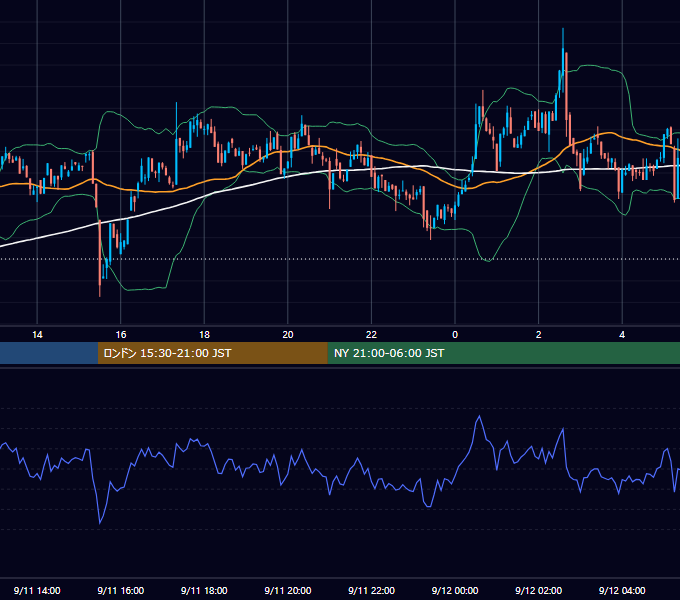680x600 pixels.
Task: Click the oscillator's lowest trough before 9/11 16:00
Action: (x=100, y=523)
